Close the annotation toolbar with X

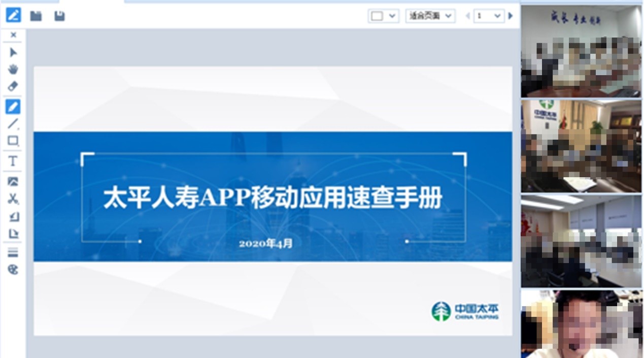(13, 35)
